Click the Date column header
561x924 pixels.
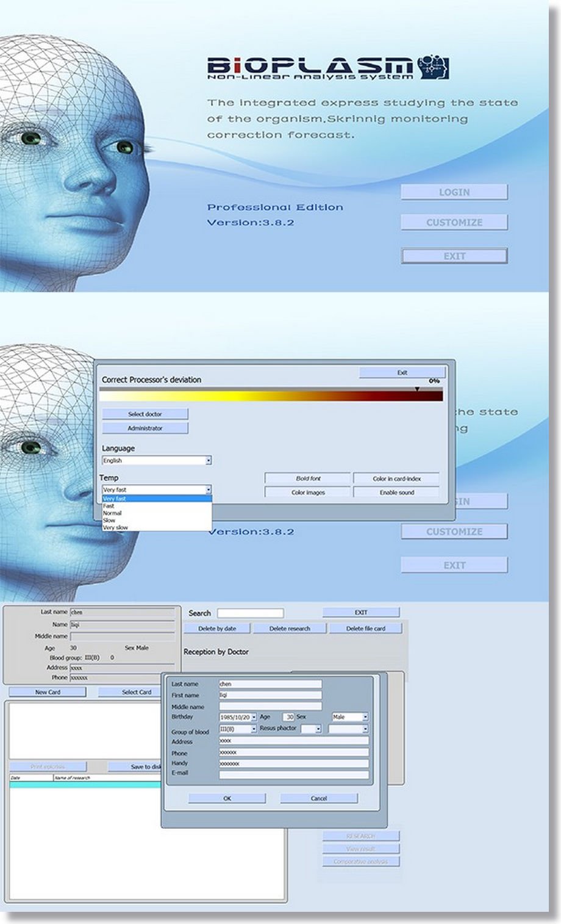(x=31, y=778)
